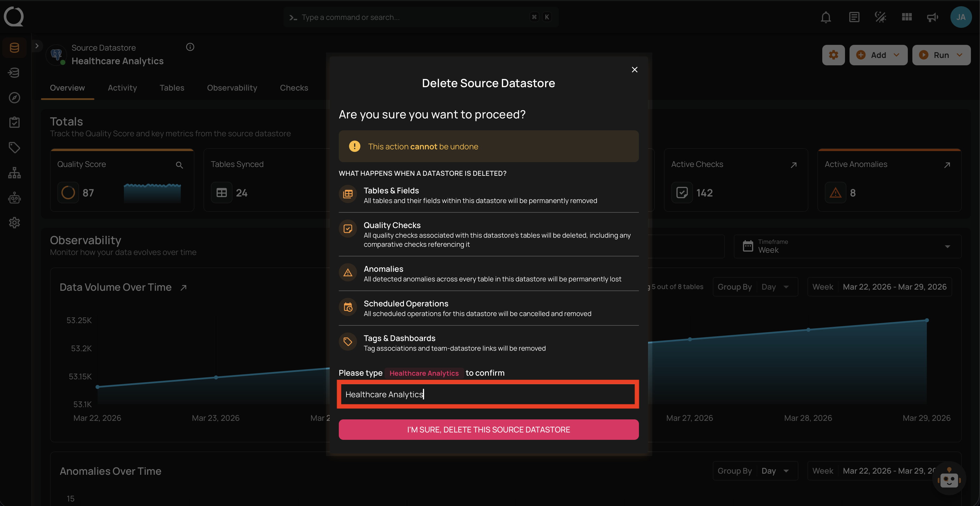The image size is (980, 506).
Task: Open the Observability tab
Action: coord(232,88)
